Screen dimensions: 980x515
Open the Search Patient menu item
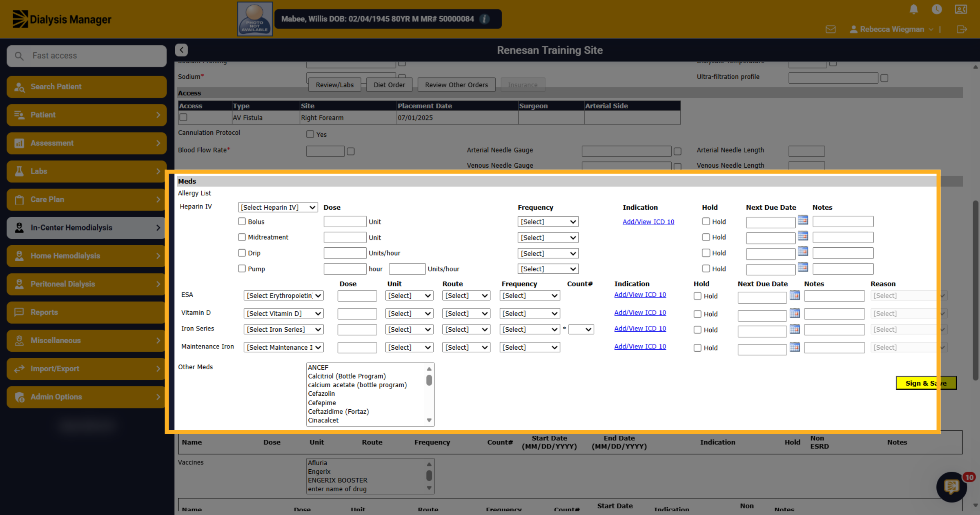87,87
